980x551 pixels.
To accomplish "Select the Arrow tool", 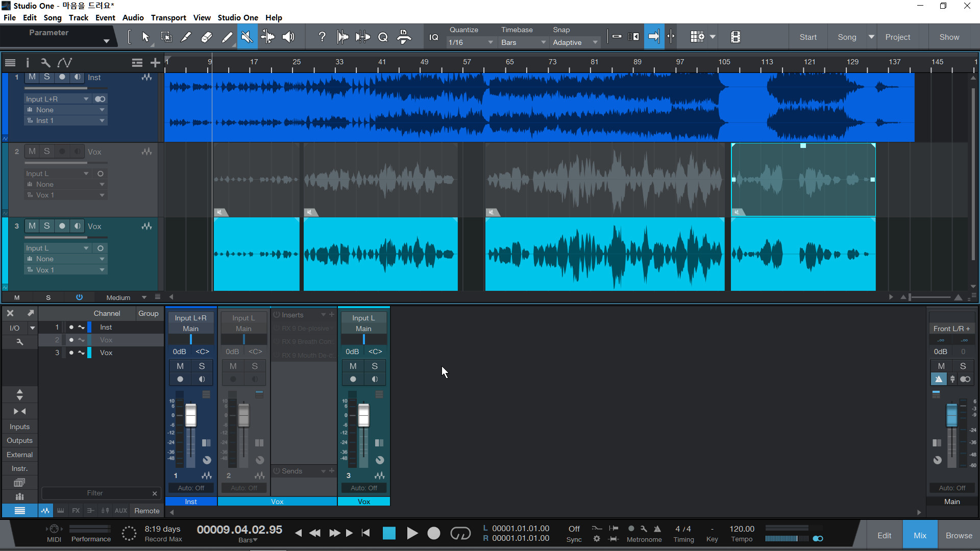I will (145, 37).
